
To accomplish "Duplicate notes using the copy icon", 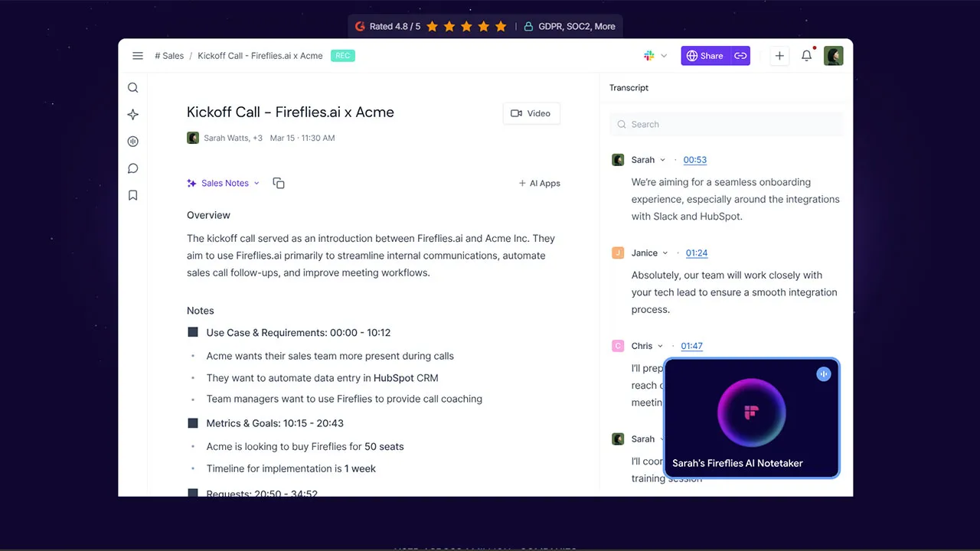I will click(279, 183).
